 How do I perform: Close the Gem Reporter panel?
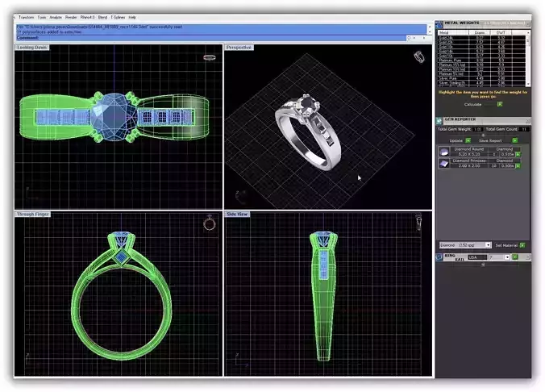(528, 120)
